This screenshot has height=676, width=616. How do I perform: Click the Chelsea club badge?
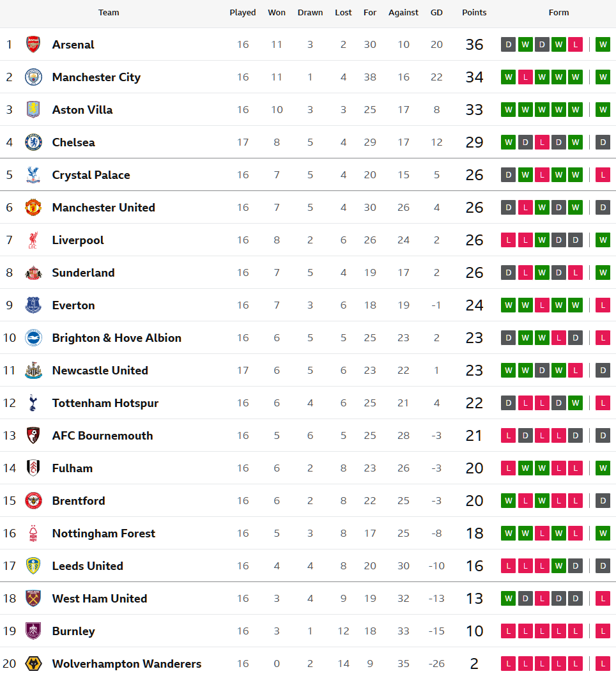33,142
